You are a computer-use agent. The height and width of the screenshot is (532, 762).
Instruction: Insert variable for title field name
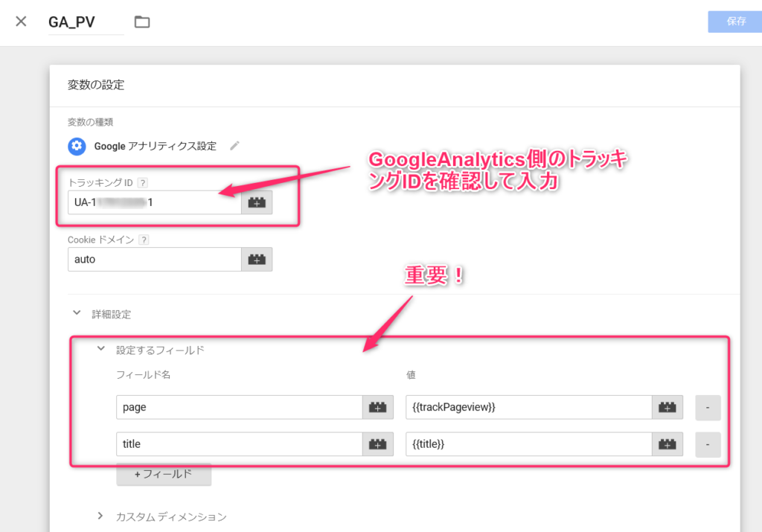pyautogui.click(x=378, y=444)
